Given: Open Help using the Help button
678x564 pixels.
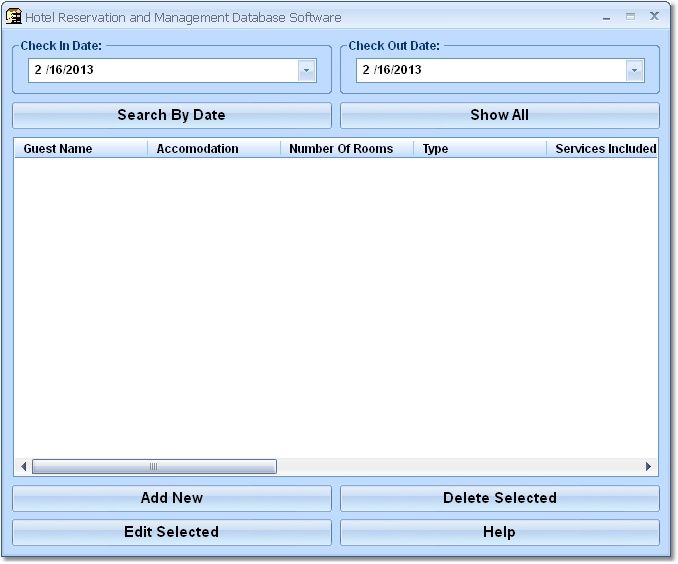Looking at the screenshot, I should (x=499, y=532).
